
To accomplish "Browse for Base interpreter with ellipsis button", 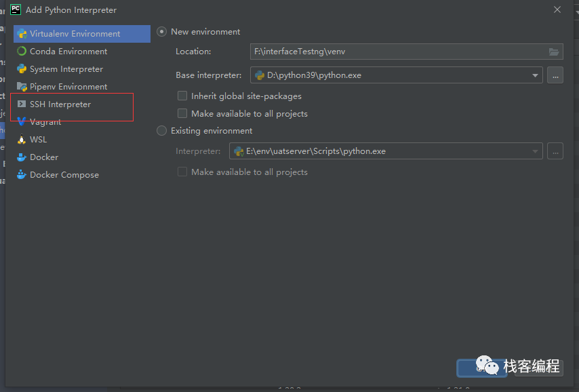I will (555, 75).
